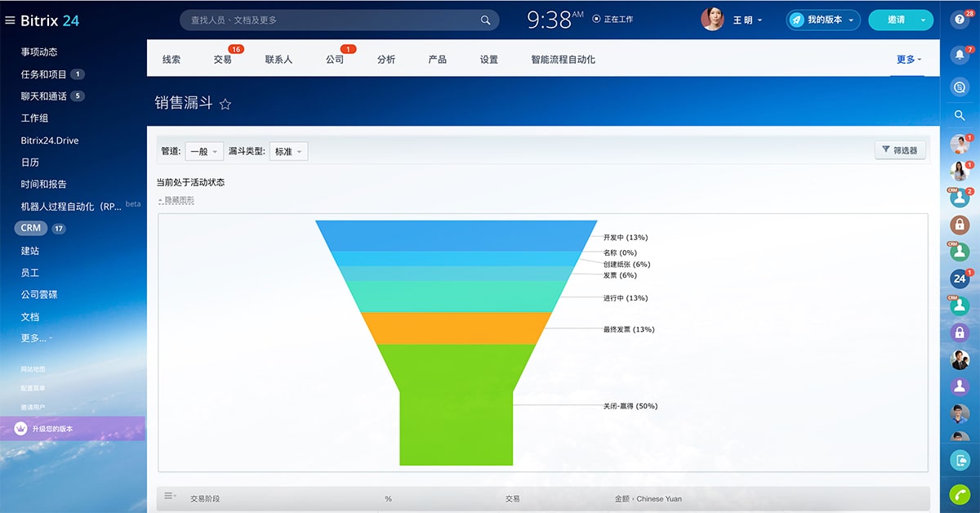Switch to the 公司 tab

point(335,60)
